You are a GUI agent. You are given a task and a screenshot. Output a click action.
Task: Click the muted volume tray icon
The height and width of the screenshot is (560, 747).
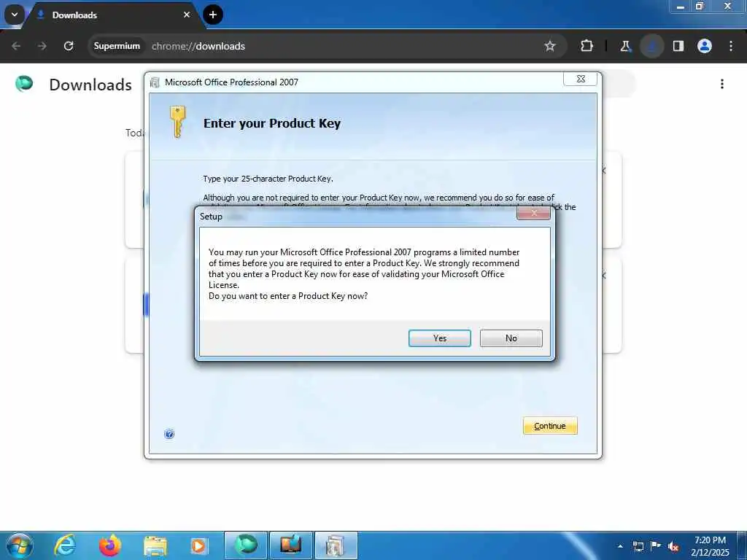673,546
